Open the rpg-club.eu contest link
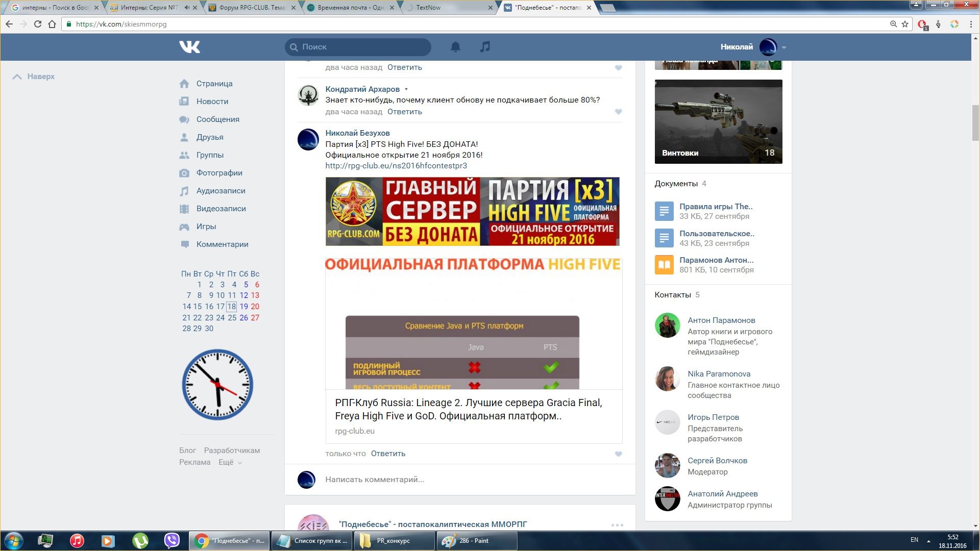980x551 pixels. pos(396,166)
